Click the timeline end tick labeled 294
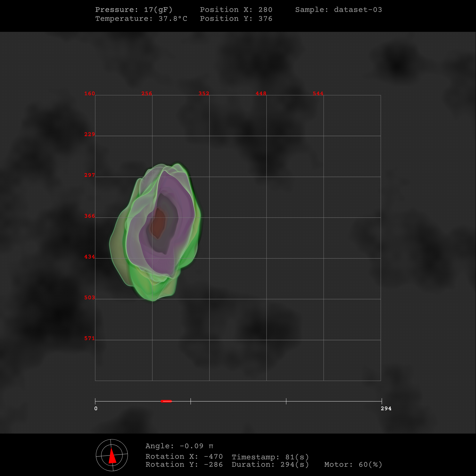This screenshot has height=476, width=476. [x=382, y=401]
